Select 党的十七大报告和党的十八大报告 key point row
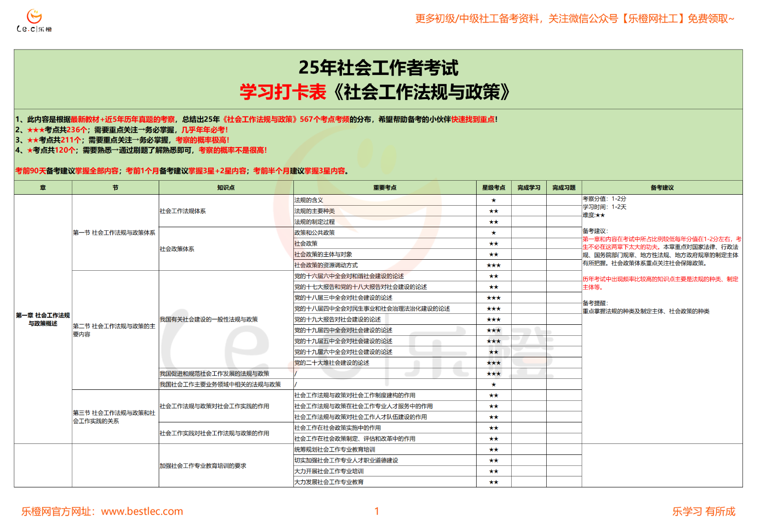This screenshot has height=532, width=757. click(385, 287)
